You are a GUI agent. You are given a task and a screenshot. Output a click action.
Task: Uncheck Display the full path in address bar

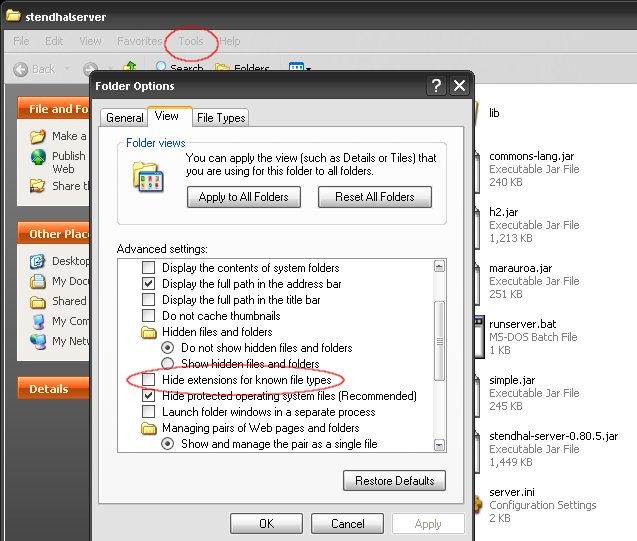point(149,284)
